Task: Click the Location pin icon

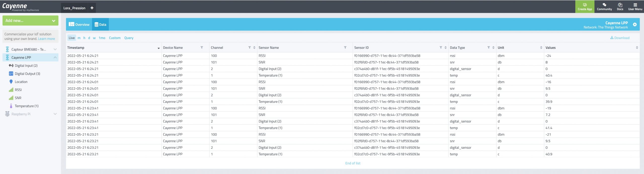Action: pos(11,82)
